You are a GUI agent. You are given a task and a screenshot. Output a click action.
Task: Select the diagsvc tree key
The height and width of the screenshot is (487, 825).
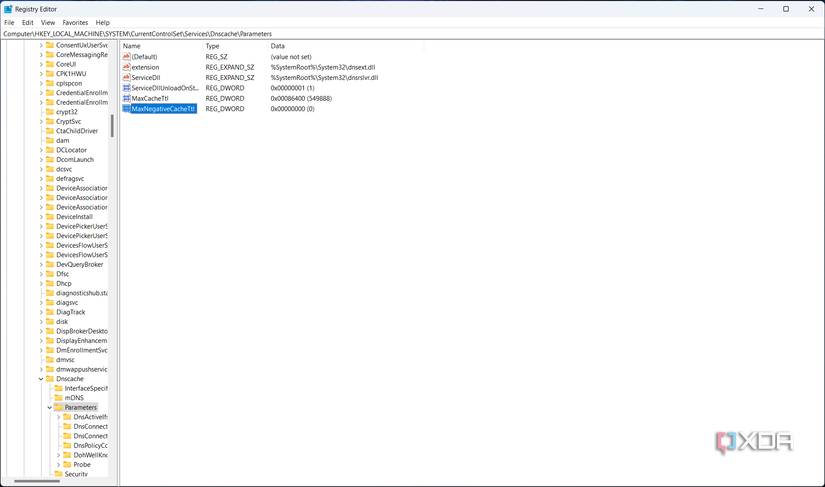click(x=67, y=302)
